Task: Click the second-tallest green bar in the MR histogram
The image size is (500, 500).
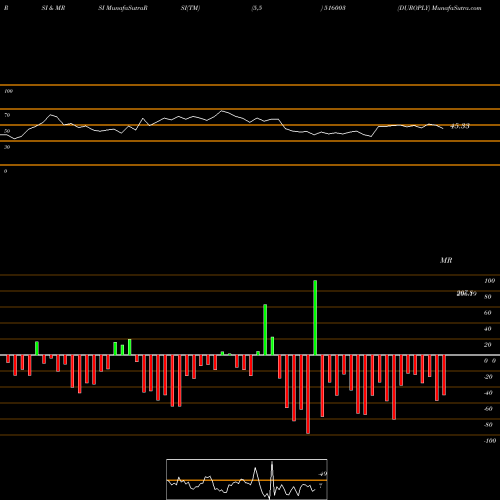Action: click(x=265, y=330)
